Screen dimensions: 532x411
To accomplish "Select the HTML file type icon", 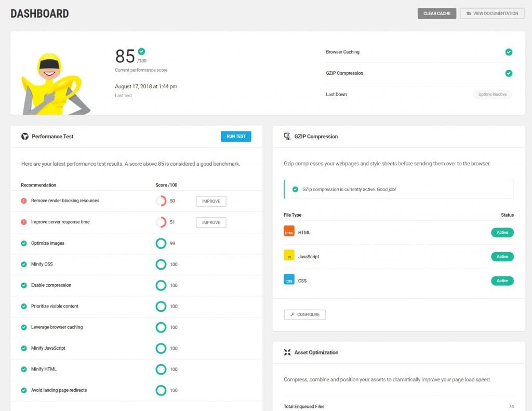I will (289, 231).
